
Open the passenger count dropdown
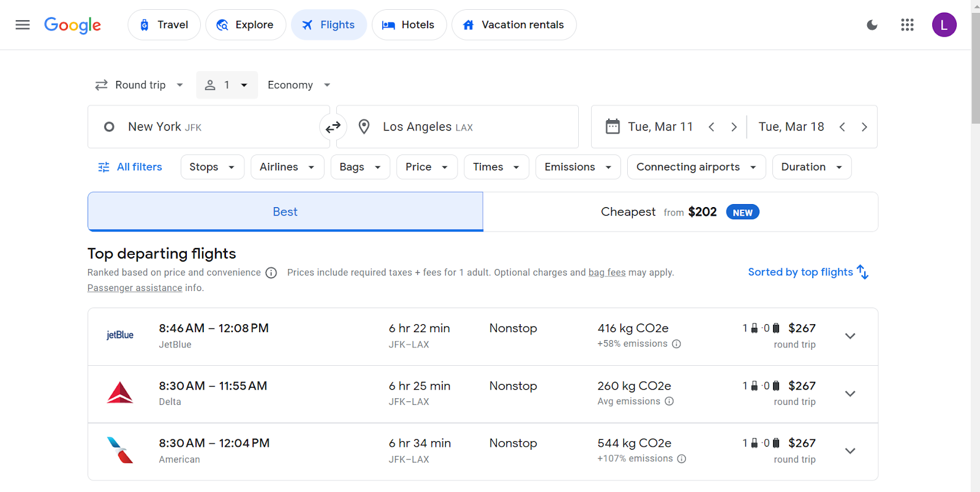[227, 85]
